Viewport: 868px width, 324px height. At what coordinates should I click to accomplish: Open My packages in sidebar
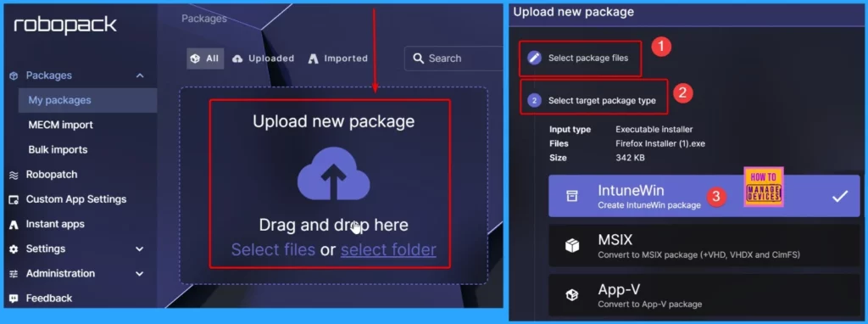(60, 100)
